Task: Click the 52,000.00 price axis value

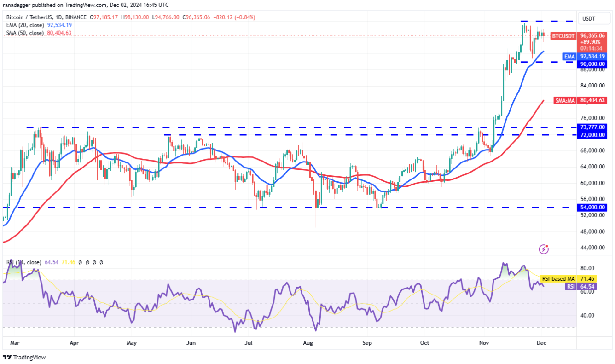Action: point(593,215)
